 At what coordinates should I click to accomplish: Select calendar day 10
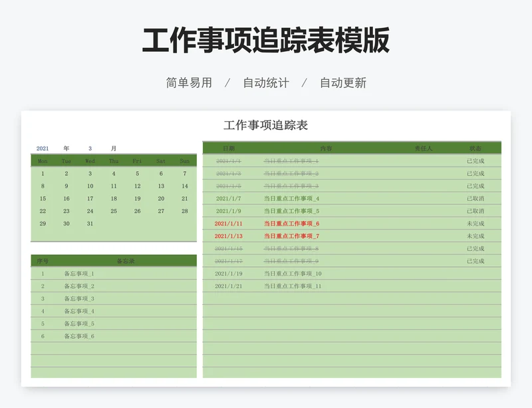[90, 186]
